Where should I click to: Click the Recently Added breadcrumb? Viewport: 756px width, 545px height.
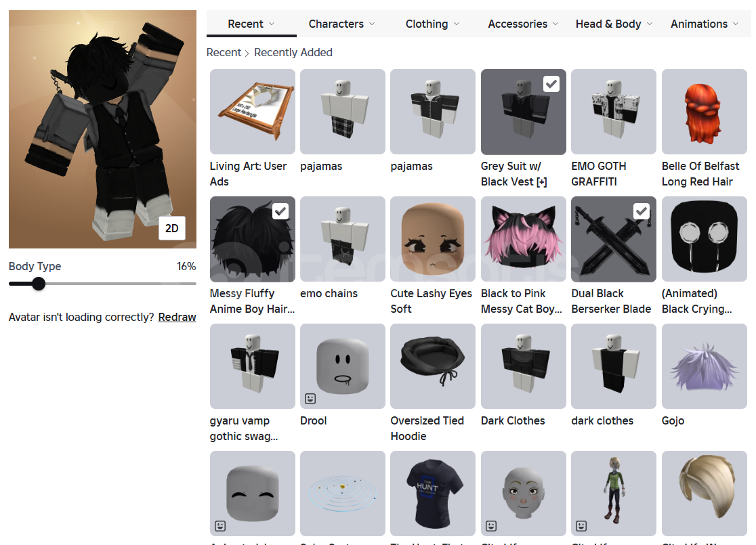[x=293, y=52]
